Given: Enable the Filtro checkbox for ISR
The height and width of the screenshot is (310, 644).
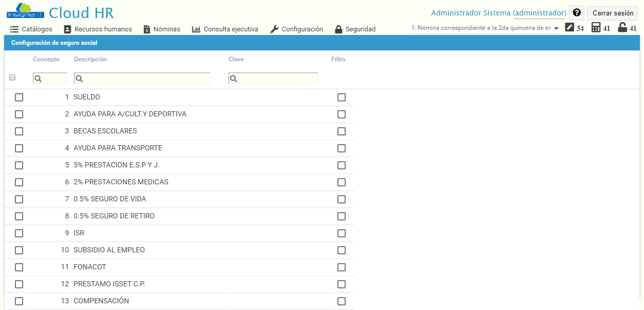Looking at the screenshot, I should (341, 233).
